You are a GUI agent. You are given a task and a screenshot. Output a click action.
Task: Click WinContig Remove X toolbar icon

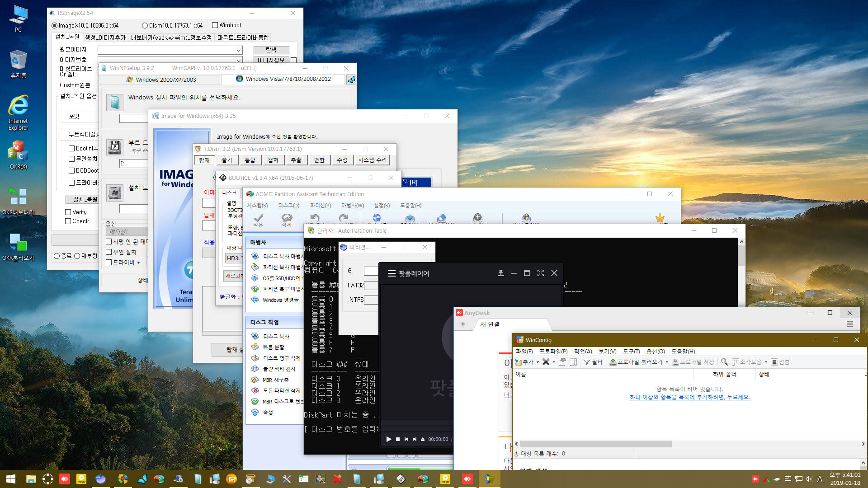(546, 362)
